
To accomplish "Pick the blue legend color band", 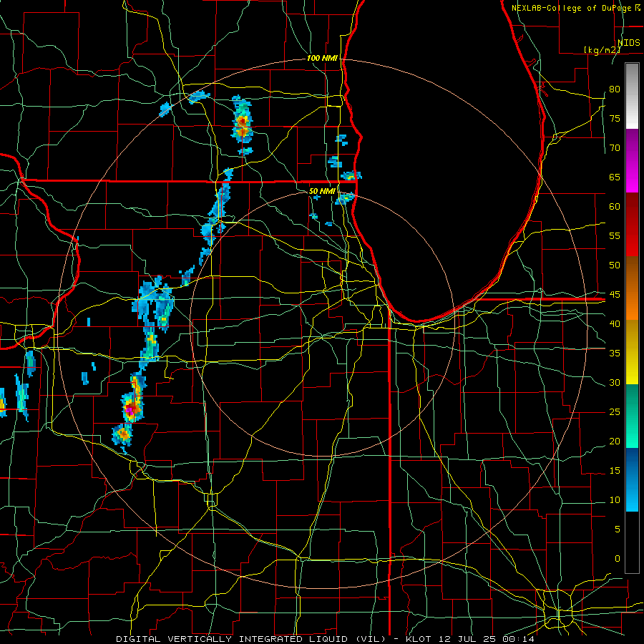I will pyautogui.click(x=632, y=479).
